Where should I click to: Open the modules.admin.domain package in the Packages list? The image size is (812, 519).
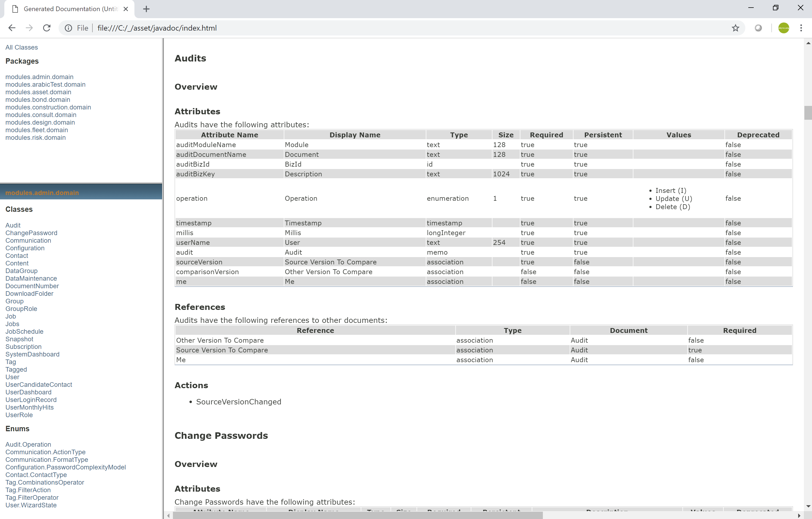[x=40, y=77]
